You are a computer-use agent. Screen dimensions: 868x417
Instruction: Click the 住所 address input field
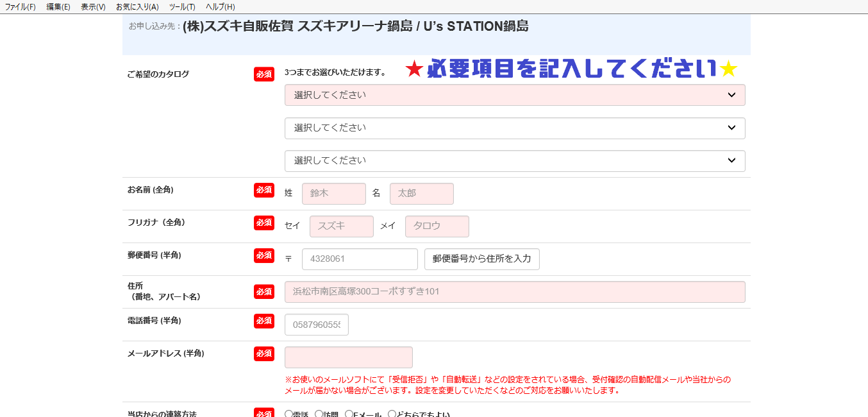(515, 292)
